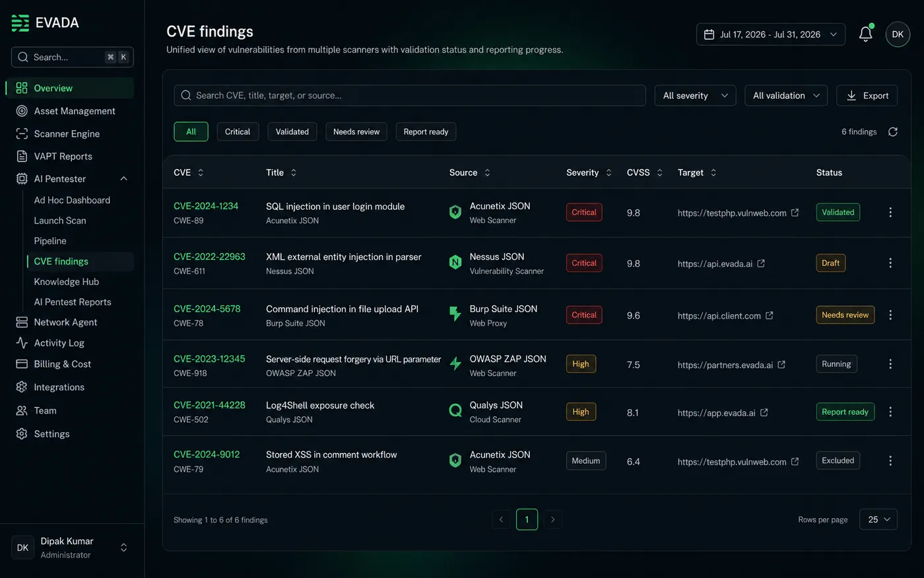Open AI Pentest Reports submenu item

click(x=73, y=302)
